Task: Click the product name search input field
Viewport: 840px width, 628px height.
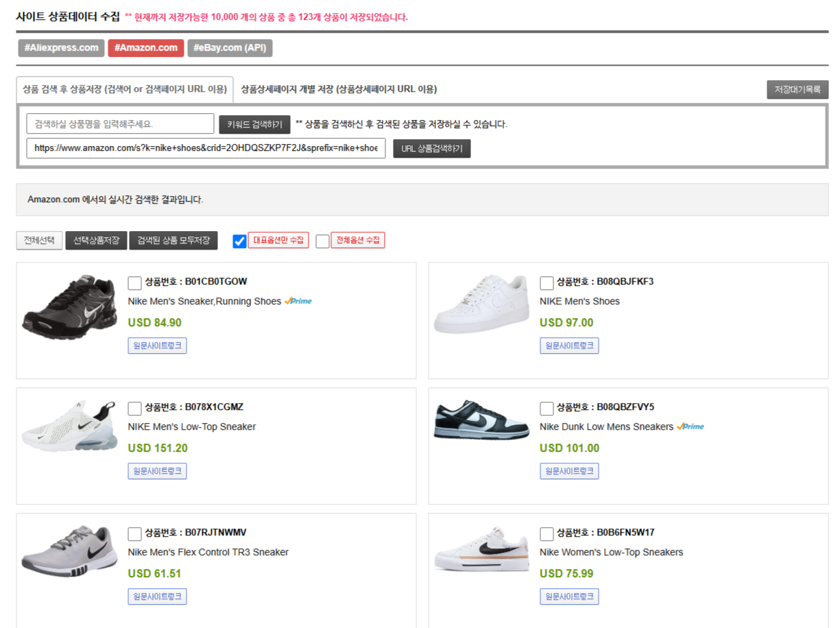Action: tap(121, 124)
